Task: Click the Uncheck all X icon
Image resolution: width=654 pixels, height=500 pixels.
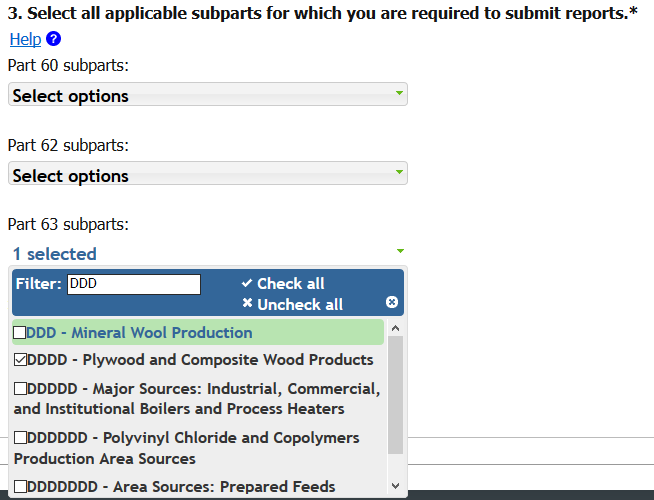Action: click(247, 304)
